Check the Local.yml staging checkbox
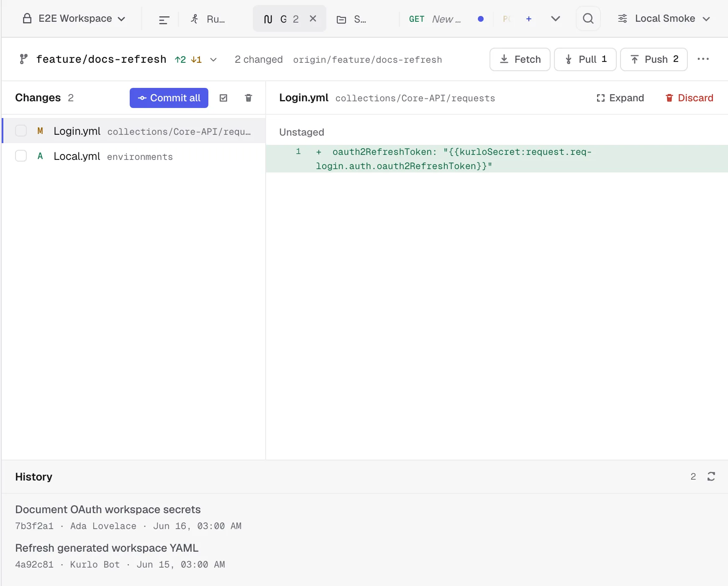728x586 pixels. (x=21, y=156)
